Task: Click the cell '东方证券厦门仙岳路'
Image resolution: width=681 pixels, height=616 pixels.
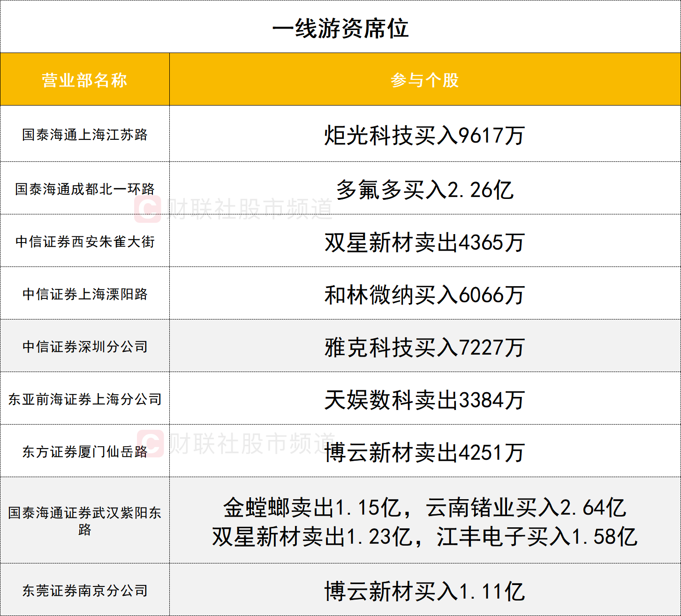Action: pyautogui.click(x=85, y=451)
